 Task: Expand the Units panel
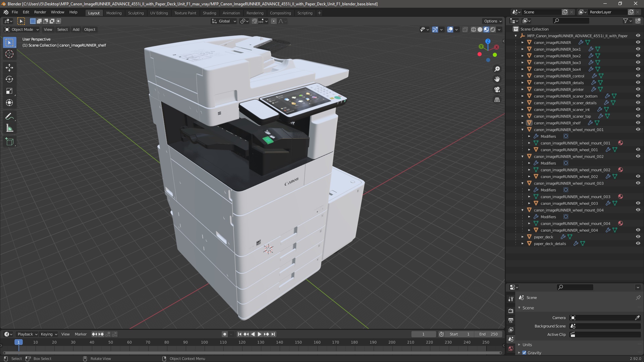(527, 345)
